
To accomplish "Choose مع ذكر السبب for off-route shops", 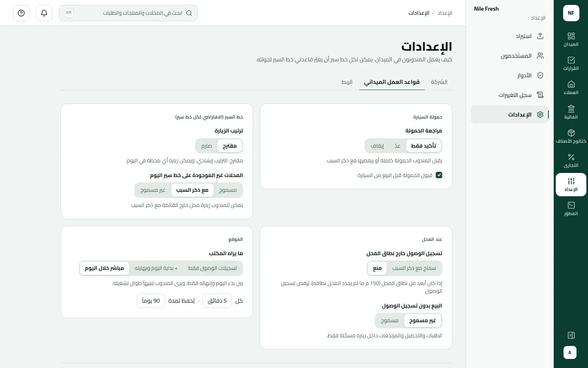I will [x=192, y=190].
